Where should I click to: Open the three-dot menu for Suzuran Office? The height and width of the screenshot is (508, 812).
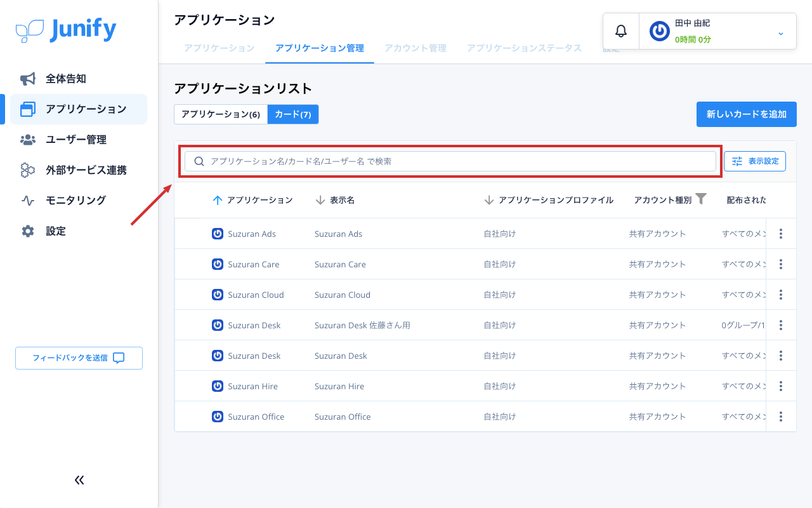781,417
